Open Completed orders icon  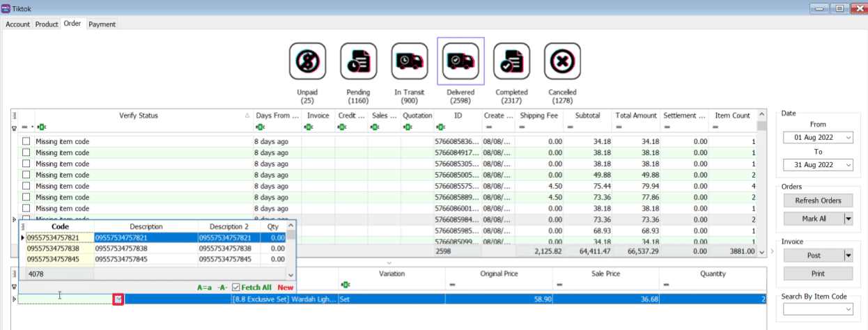click(511, 61)
